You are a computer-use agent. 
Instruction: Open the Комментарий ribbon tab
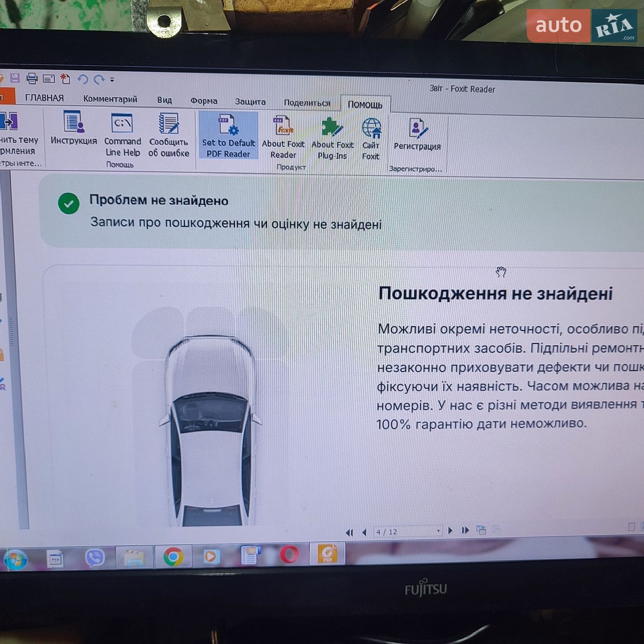[110, 99]
